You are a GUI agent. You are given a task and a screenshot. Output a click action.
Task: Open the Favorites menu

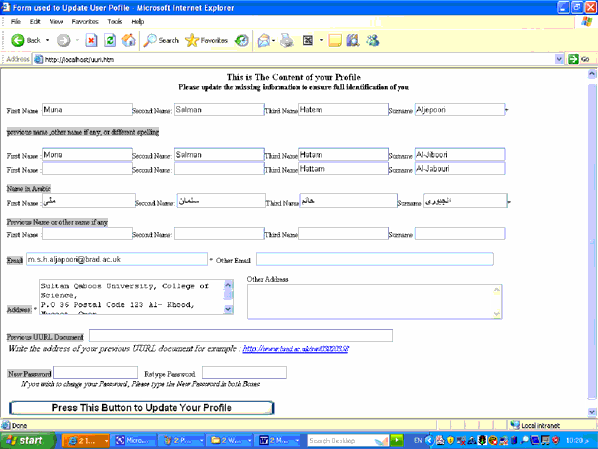click(x=85, y=21)
